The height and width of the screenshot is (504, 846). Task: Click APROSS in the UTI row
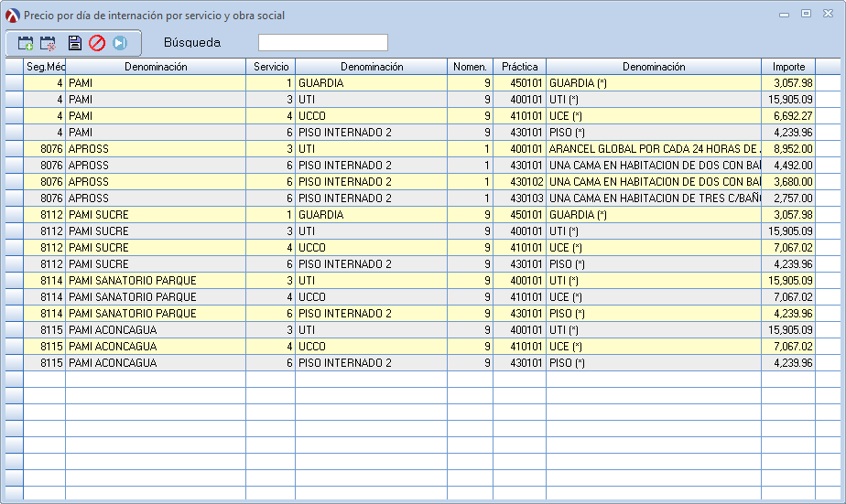[156, 149]
